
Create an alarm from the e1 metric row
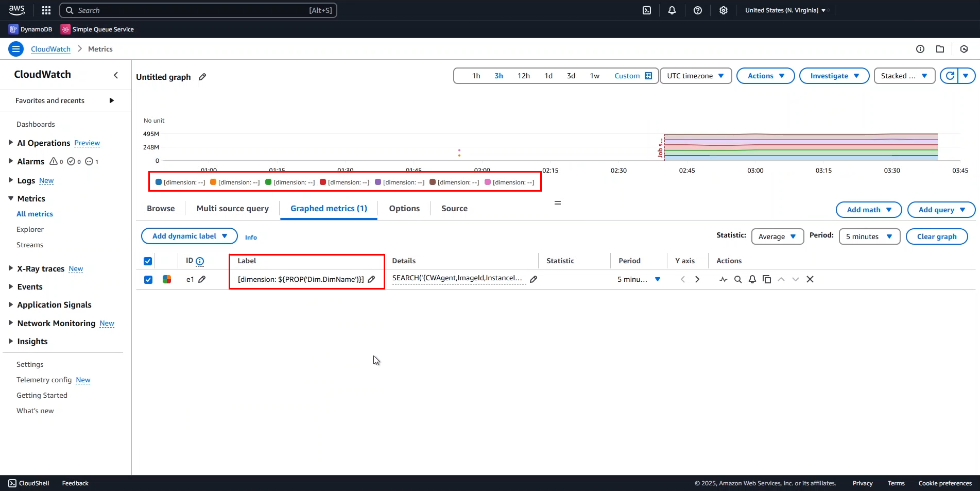tap(751, 279)
